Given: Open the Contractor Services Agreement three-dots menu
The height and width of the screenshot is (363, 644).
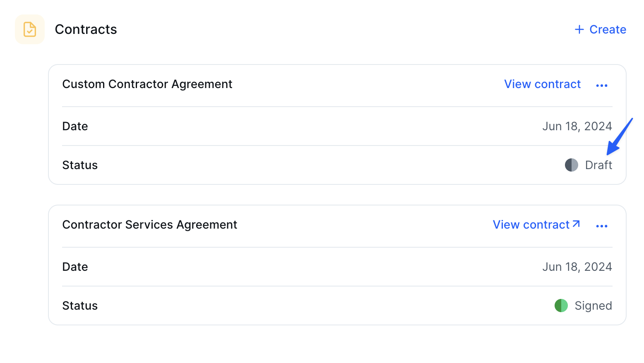Looking at the screenshot, I should 602,226.
